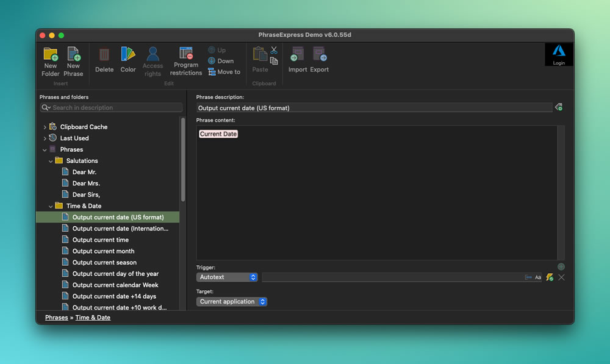Select Output current date +14 days

[114, 296]
